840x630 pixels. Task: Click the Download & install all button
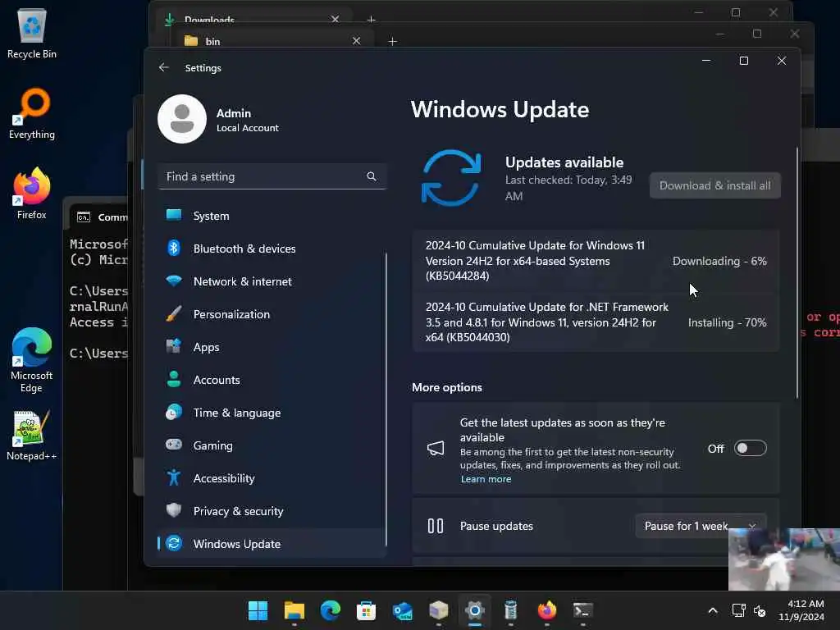pos(714,185)
